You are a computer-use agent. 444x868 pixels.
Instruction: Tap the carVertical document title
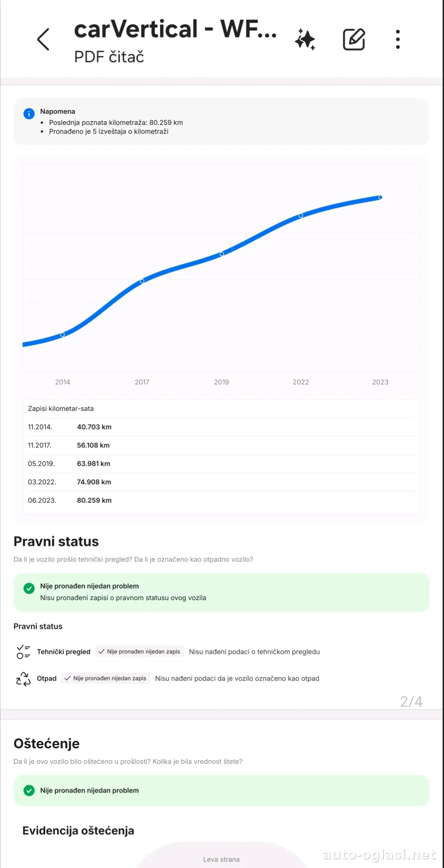[176, 30]
